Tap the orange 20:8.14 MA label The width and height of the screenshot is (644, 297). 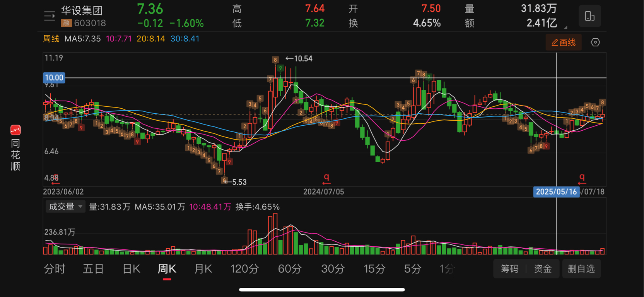[x=151, y=39]
